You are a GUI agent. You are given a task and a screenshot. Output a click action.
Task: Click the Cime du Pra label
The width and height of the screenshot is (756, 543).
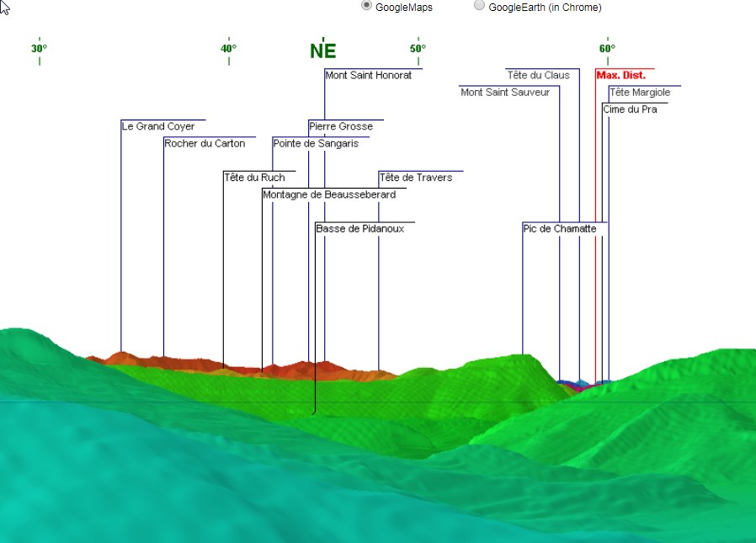(630, 109)
